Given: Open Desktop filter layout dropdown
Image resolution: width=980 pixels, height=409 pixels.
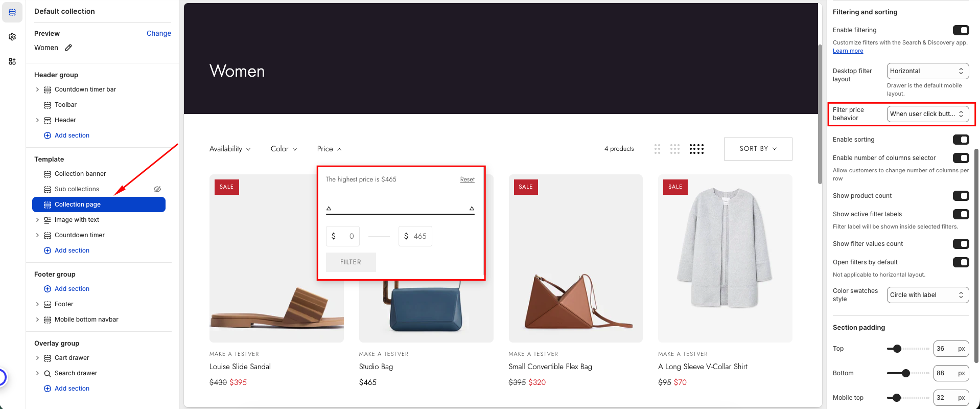Looking at the screenshot, I should 927,71.
